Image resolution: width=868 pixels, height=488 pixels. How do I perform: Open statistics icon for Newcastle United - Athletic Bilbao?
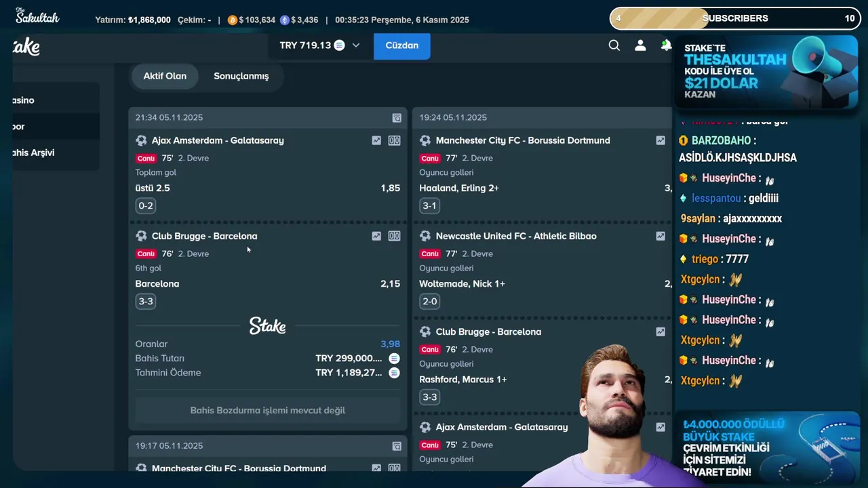coord(660,236)
